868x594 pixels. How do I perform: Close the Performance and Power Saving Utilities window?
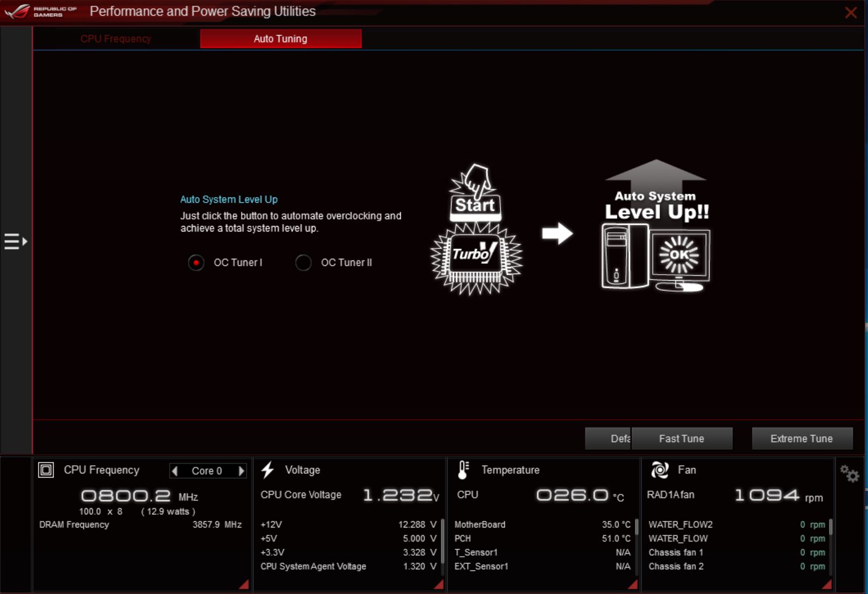click(851, 12)
